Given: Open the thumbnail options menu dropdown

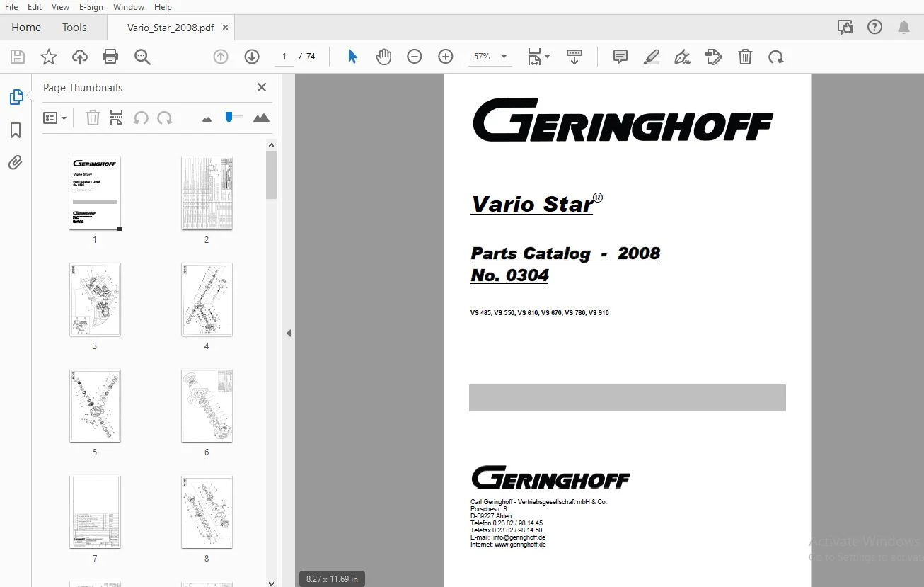Looking at the screenshot, I should coord(54,118).
